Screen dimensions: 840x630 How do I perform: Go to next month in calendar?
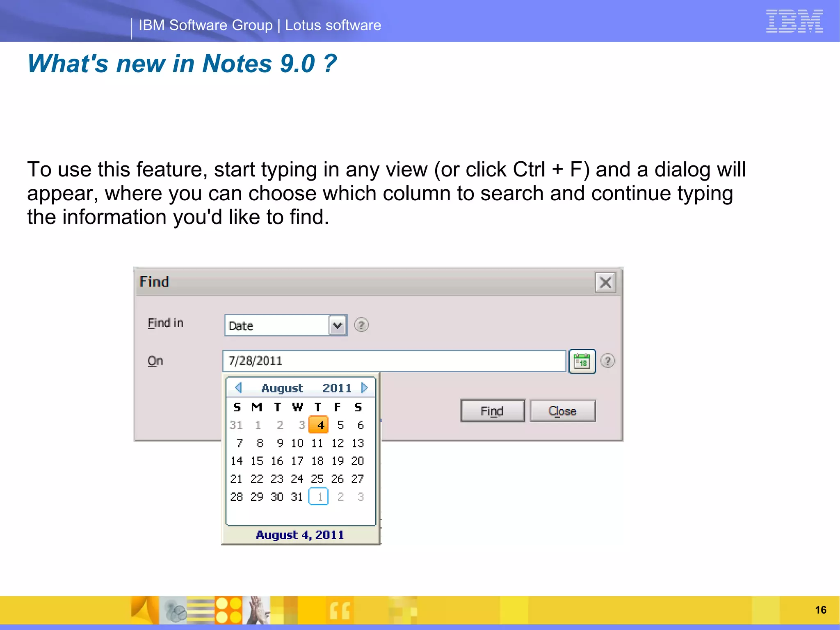point(364,387)
